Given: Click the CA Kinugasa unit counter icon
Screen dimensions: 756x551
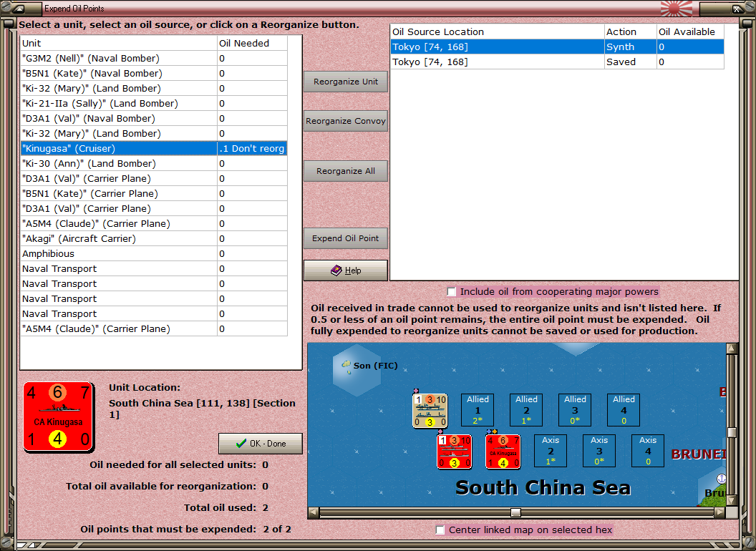Looking at the screenshot, I should tap(58, 417).
